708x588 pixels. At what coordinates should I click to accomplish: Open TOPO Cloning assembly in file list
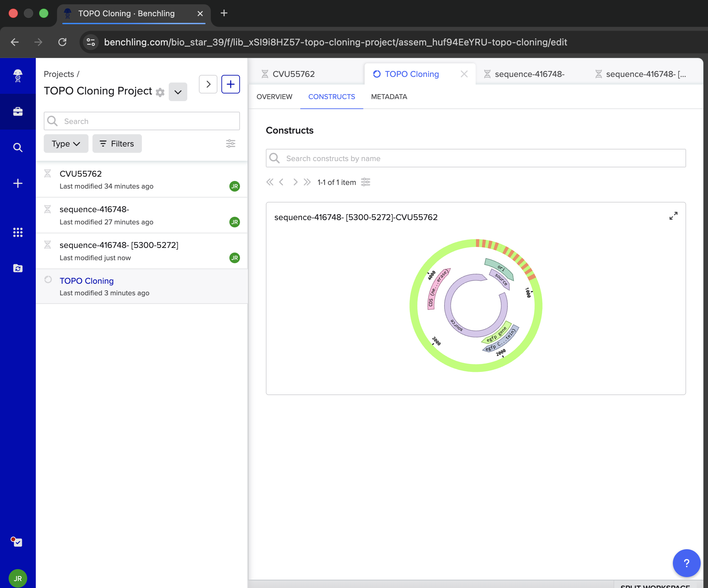point(142,286)
